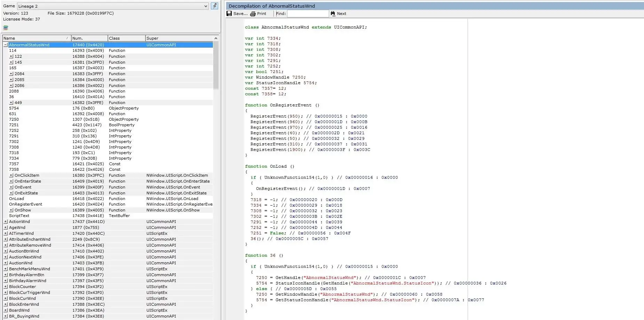
Task: Click the tree list vertical scrollbar thumb
Action: pos(216,65)
